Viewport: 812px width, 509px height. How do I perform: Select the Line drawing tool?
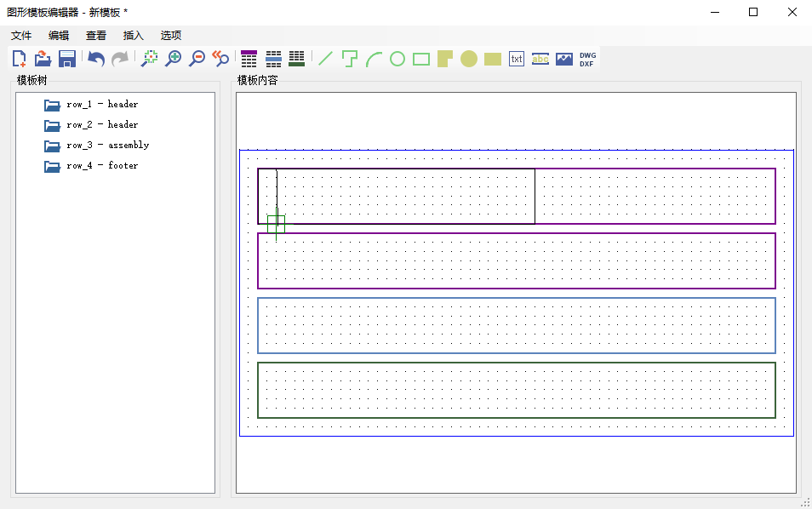tap(326, 59)
